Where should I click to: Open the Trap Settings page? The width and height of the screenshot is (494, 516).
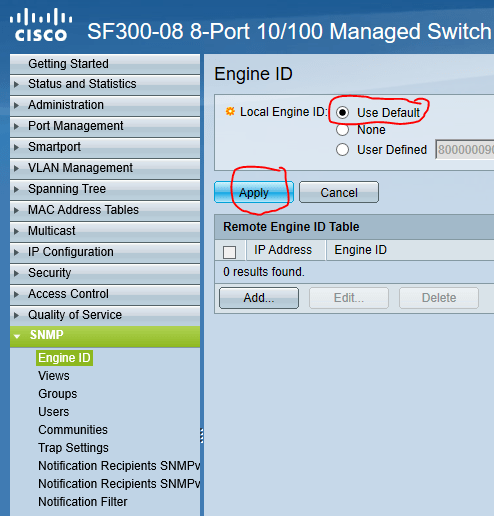pos(73,448)
